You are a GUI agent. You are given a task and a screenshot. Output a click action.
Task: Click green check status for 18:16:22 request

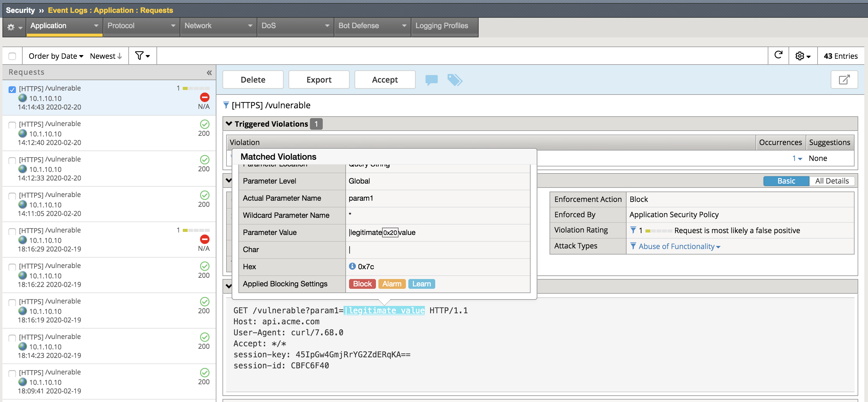click(204, 266)
